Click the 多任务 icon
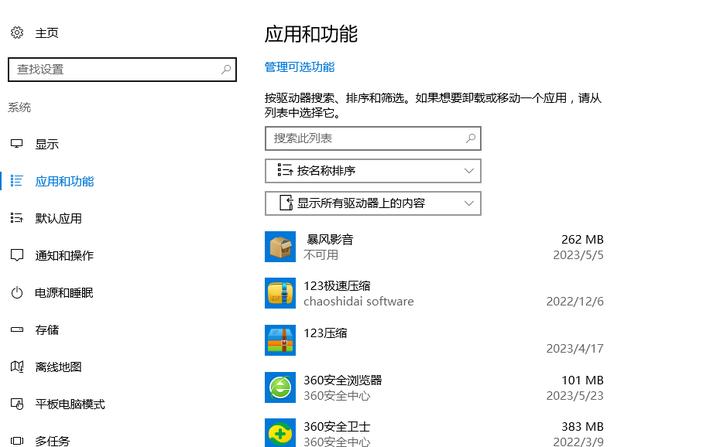The width and height of the screenshot is (720, 447). pyautogui.click(x=17, y=441)
